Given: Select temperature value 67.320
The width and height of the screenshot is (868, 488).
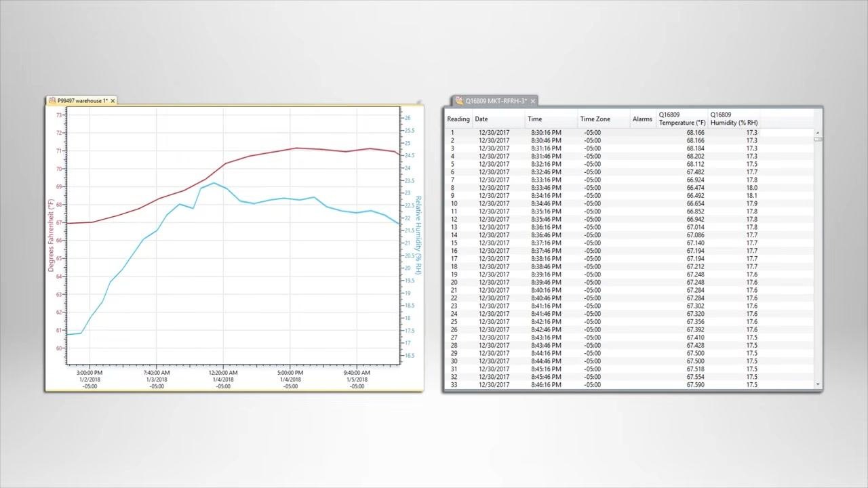Looking at the screenshot, I should click(695, 314).
